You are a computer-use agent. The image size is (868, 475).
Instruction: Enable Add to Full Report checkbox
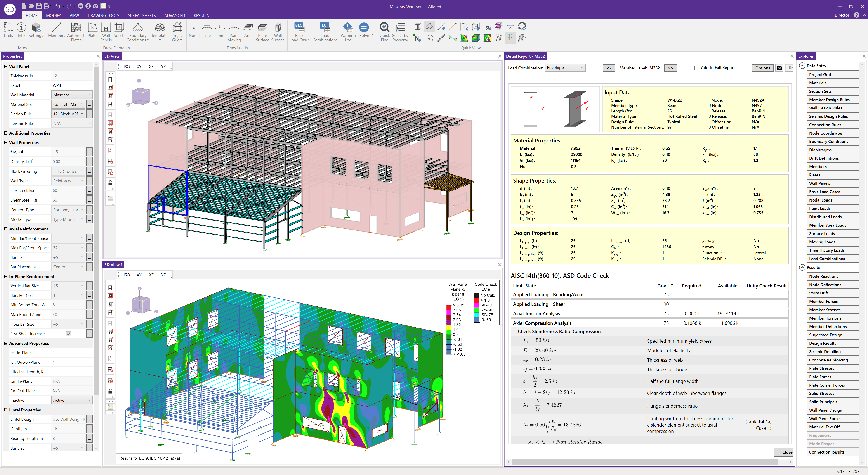click(696, 68)
